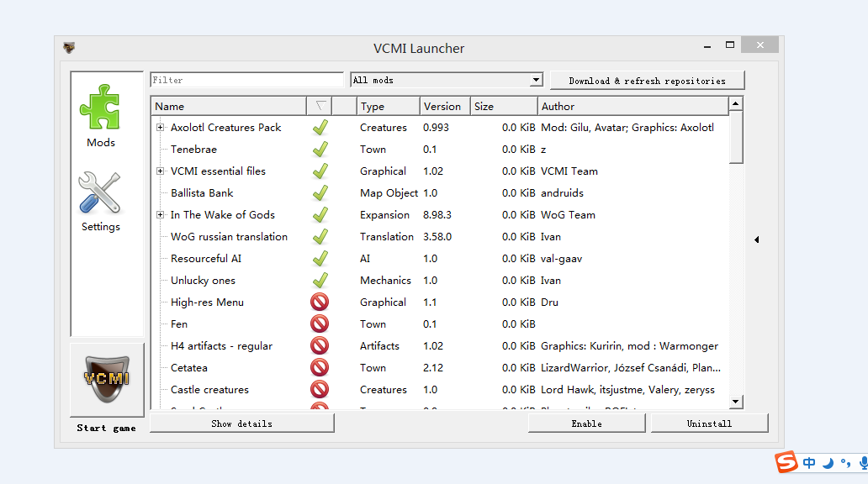The image size is (868, 484).
Task: Select the Resourceful AI mod row
Action: coord(440,259)
